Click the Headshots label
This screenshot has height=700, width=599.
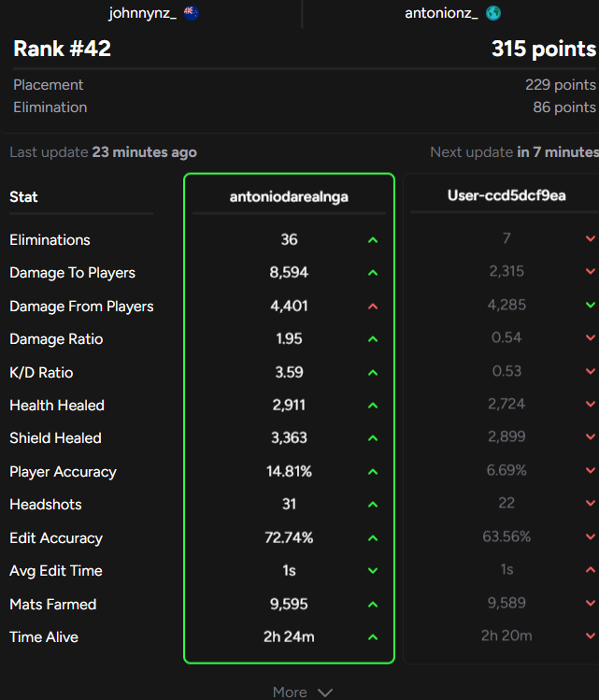coord(46,505)
